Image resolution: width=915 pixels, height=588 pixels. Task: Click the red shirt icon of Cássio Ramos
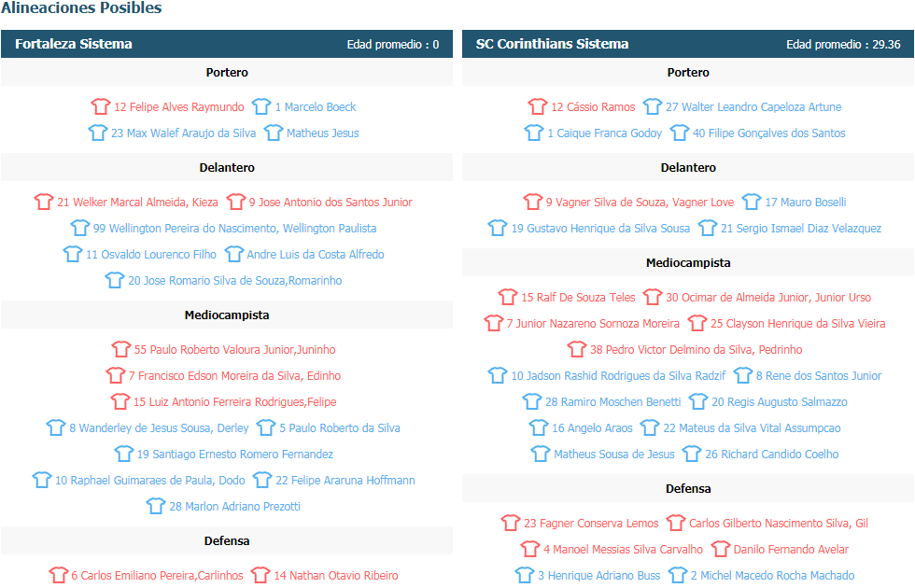(538, 106)
